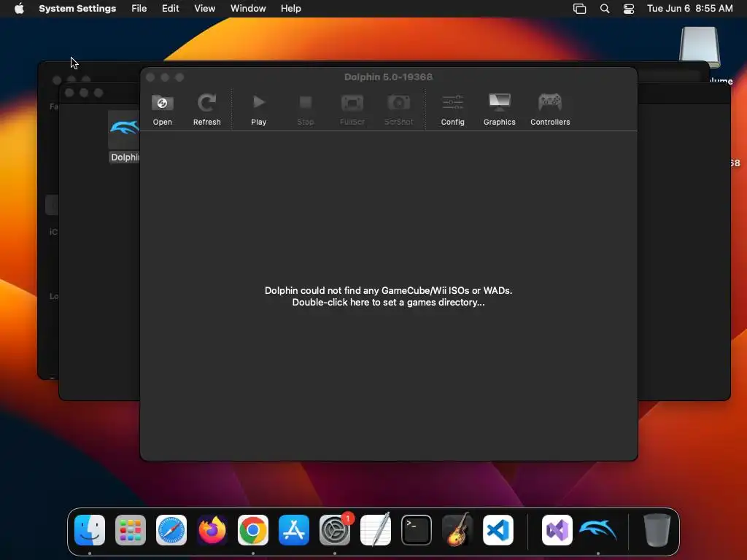747x560 pixels.
Task: Open the Controllers configuration
Action: tap(550, 110)
